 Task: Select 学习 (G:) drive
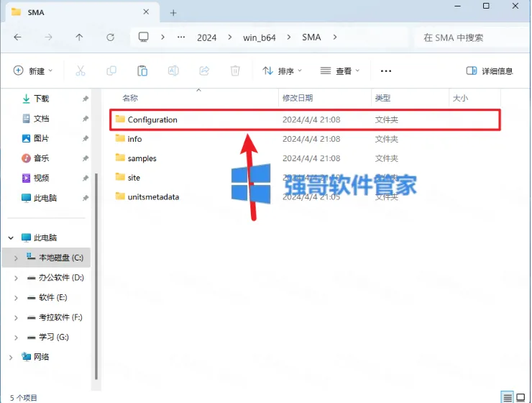tap(48, 337)
